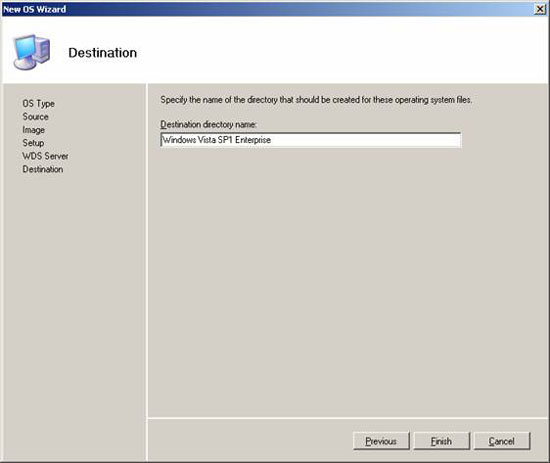
Task: Select the Image step in sidebar
Action: (34, 130)
